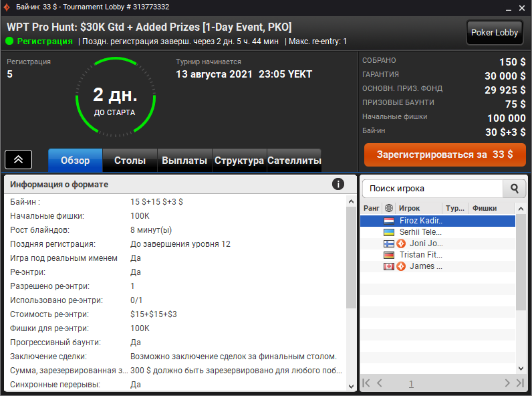Sort players by Фишки column
This screenshot has height=396, width=532.
tap(492, 208)
